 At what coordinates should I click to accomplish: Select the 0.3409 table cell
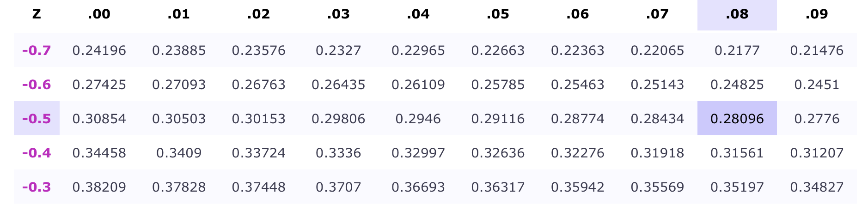click(x=179, y=153)
